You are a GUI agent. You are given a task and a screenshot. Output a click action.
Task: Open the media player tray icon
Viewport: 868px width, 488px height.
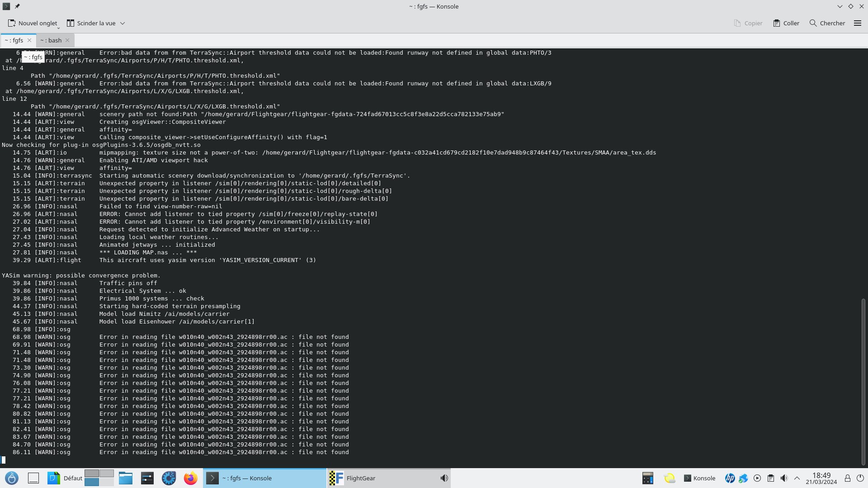coord(757,478)
